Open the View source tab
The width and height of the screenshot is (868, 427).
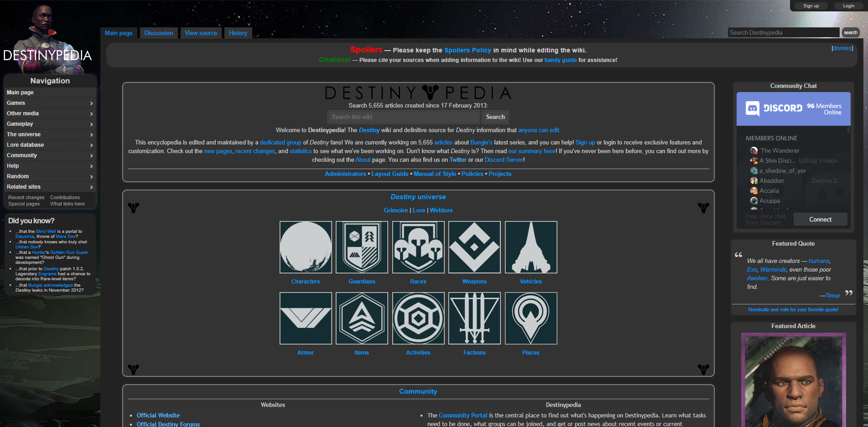(201, 33)
